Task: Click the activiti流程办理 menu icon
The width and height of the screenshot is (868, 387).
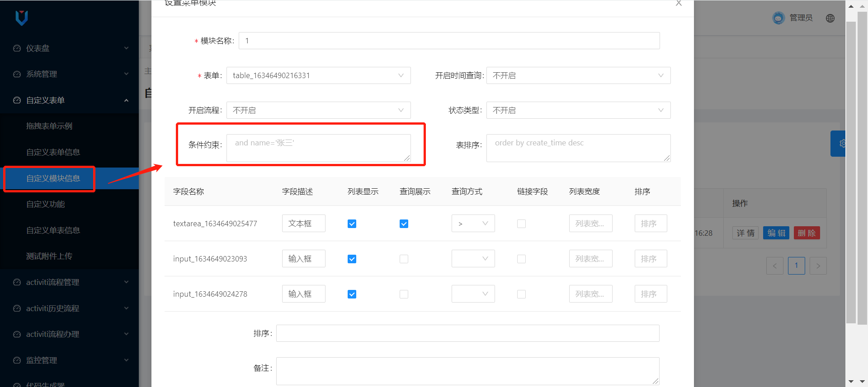Action: 17,334
